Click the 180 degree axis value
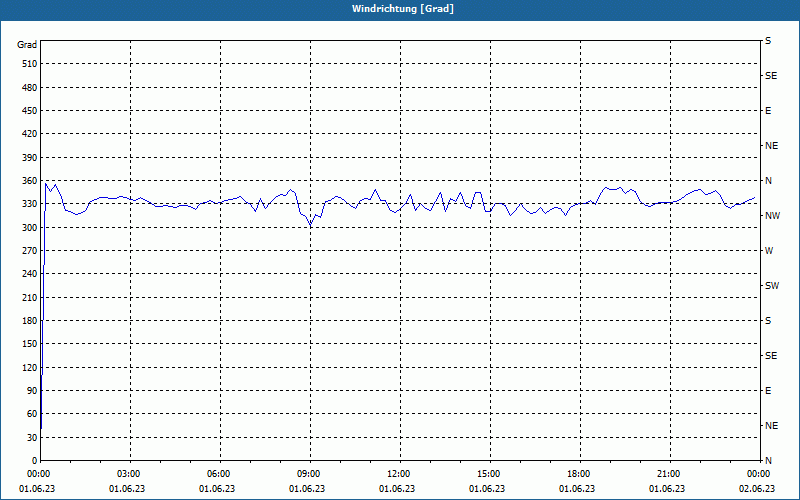Screen dimensions: 800x500 [30, 320]
